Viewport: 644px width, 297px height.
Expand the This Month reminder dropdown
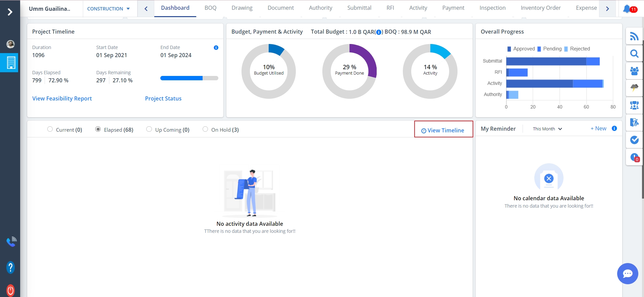coord(547,129)
